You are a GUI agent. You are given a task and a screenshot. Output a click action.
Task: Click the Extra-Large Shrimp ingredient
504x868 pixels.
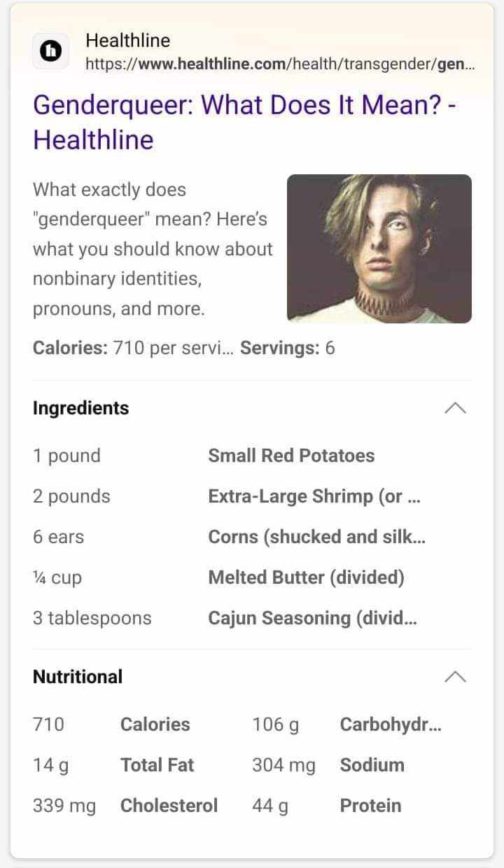coord(314,496)
